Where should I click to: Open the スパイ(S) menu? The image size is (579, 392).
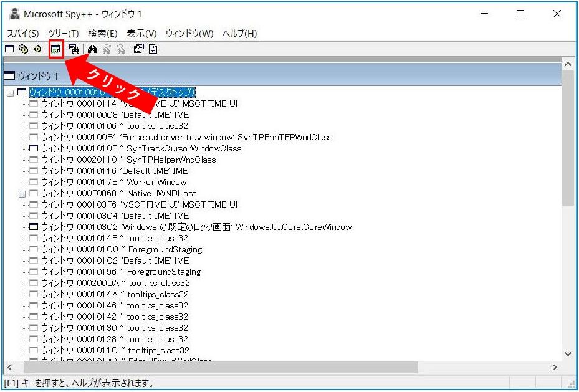[23, 34]
